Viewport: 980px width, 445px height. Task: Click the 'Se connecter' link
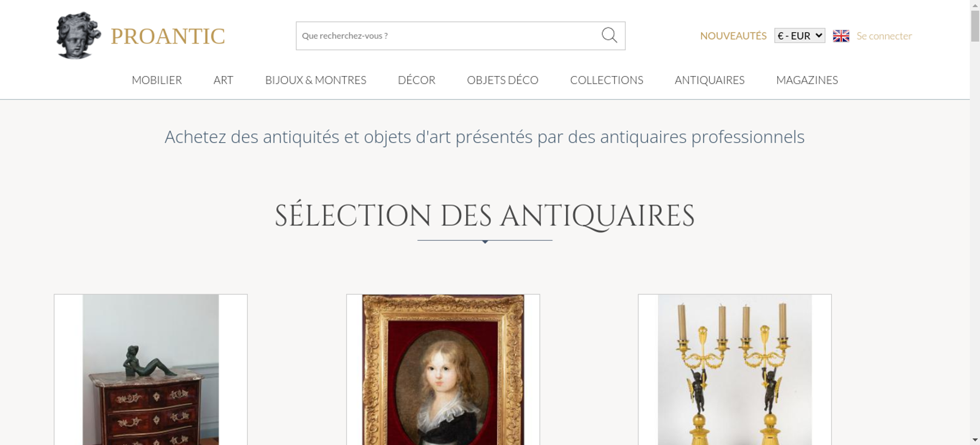(x=884, y=36)
